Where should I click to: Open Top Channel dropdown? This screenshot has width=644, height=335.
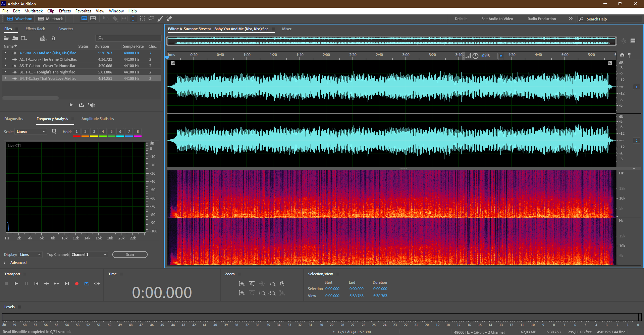point(89,255)
